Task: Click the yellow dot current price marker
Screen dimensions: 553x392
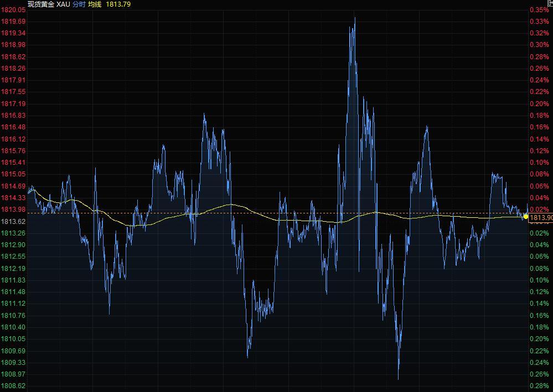Action: 525,217
